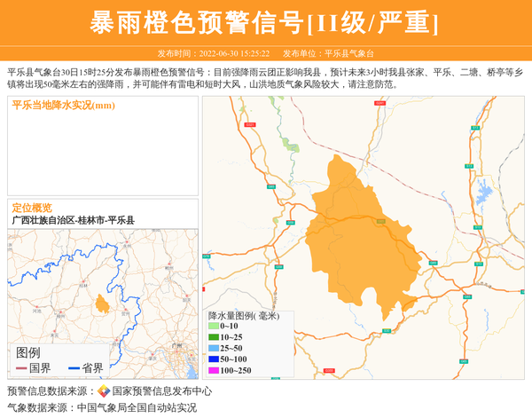Select the dark green 10~25 rainfall swatch
Screen dimensions: 532x418
(x=213, y=337)
